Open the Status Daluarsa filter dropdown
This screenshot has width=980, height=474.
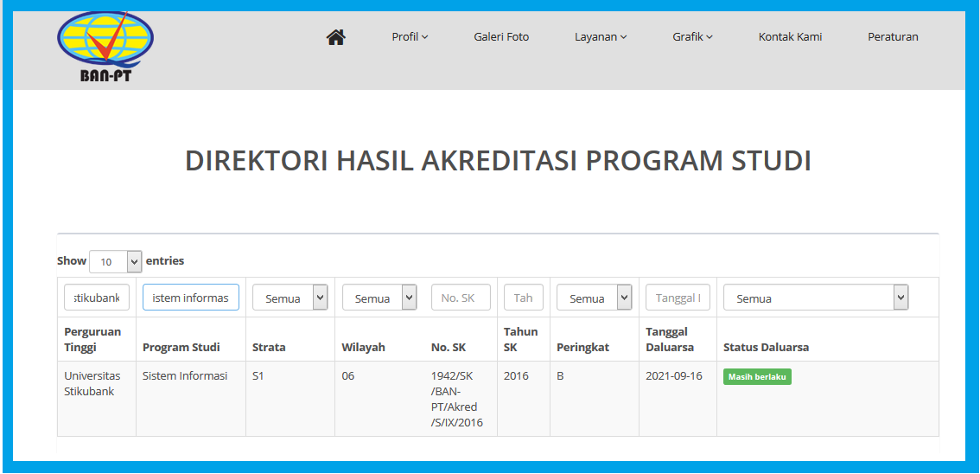(x=816, y=298)
